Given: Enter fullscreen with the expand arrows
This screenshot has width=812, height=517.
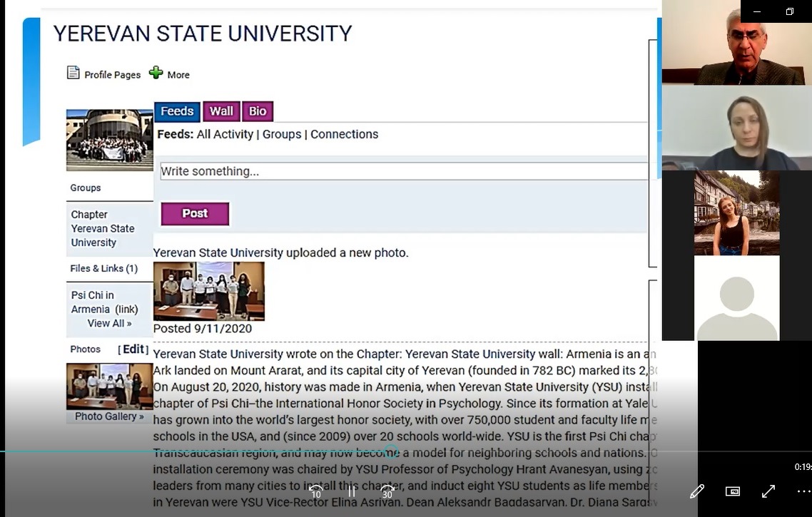Looking at the screenshot, I should pyautogui.click(x=768, y=491).
